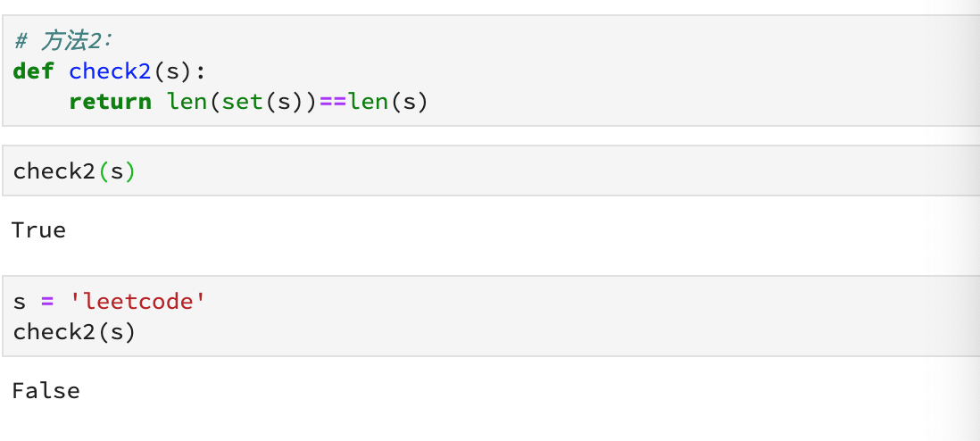
Task: Click the '# 方法2:' comment line
Action: pyautogui.click(x=64, y=41)
